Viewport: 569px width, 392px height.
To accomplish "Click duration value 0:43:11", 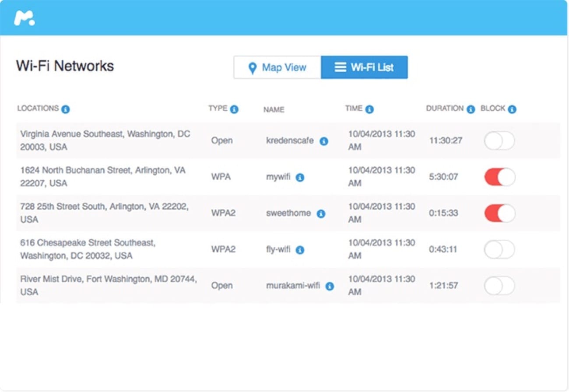I will 443,250.
